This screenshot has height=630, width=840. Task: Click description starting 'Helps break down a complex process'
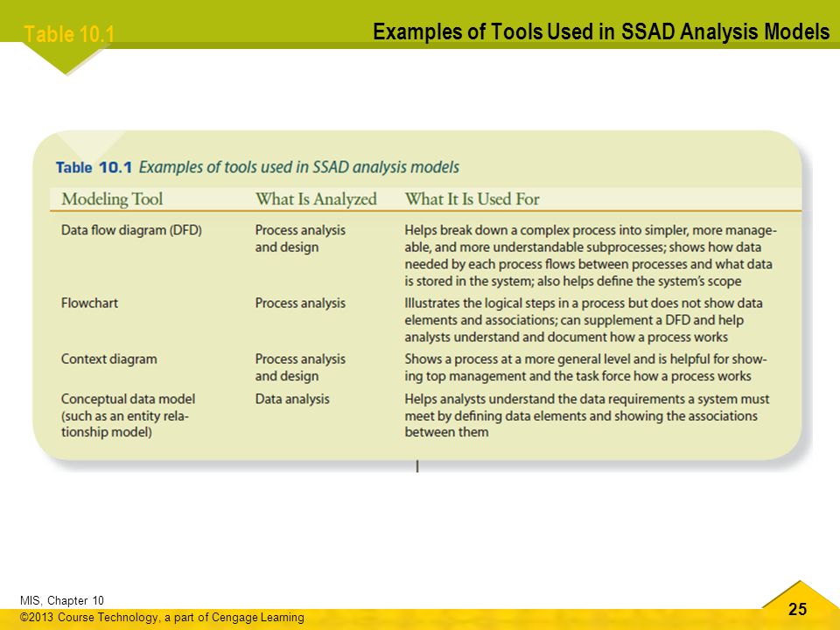click(591, 255)
